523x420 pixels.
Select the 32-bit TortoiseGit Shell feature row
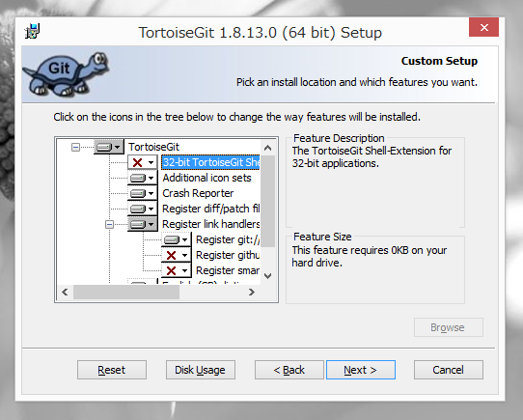click(x=210, y=162)
